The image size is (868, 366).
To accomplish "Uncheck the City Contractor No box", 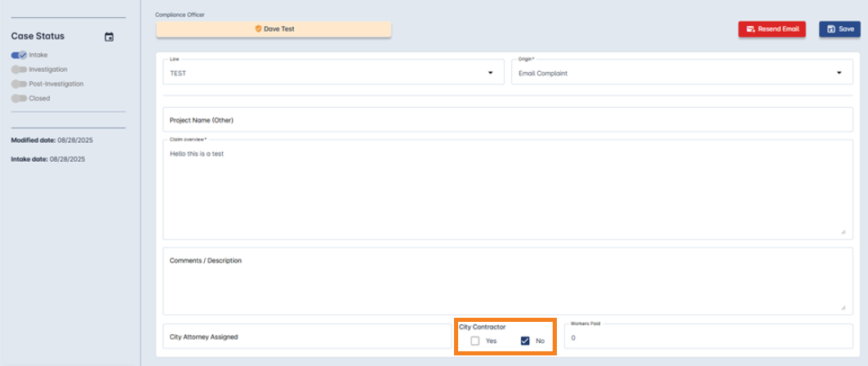I will 525,341.
